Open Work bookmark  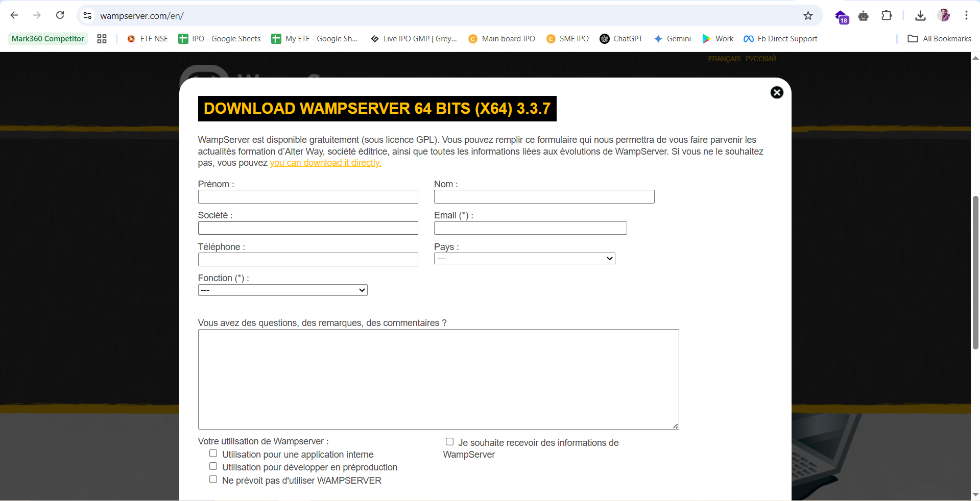(x=718, y=39)
